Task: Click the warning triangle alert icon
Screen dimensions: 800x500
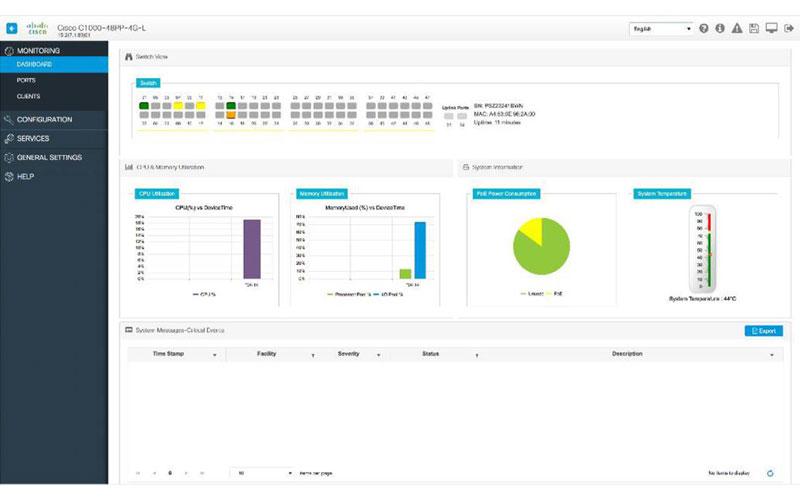Action: click(x=737, y=29)
